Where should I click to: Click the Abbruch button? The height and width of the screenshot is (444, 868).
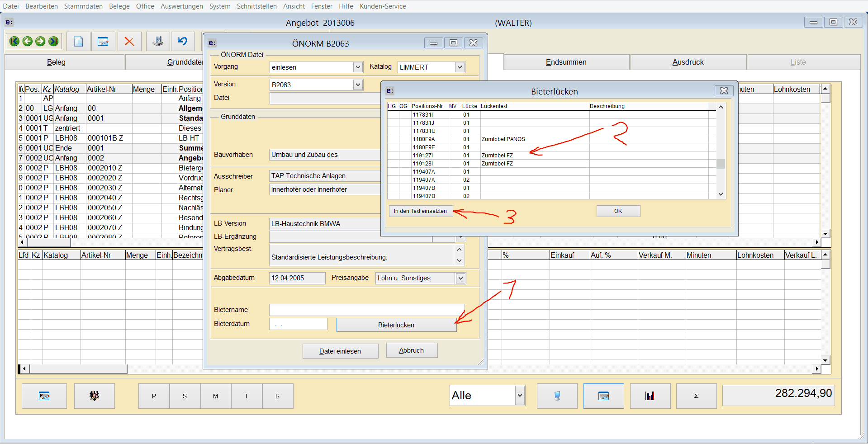point(412,350)
